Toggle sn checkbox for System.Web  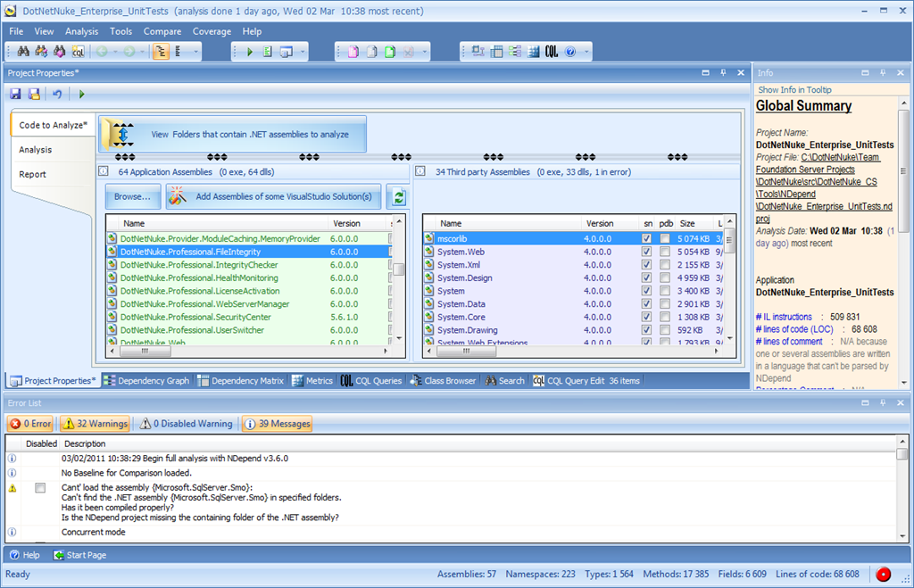(646, 252)
